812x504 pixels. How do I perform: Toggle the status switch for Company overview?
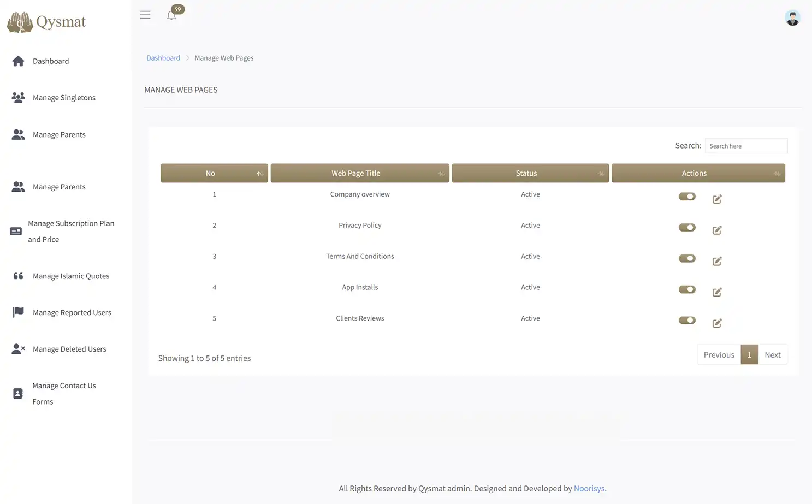687,196
